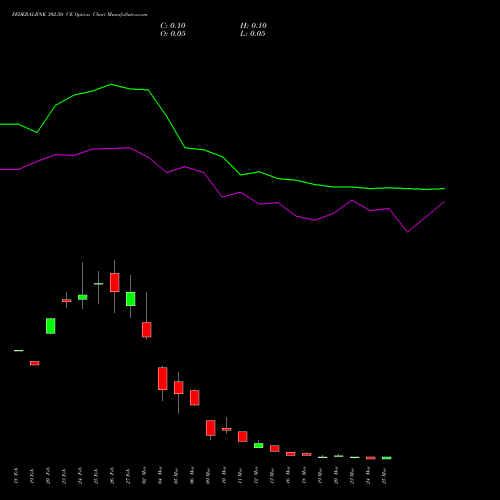This screenshot has height=500, width=500.
Task: Click the '23 Feb' date axis label
Action: point(64,476)
